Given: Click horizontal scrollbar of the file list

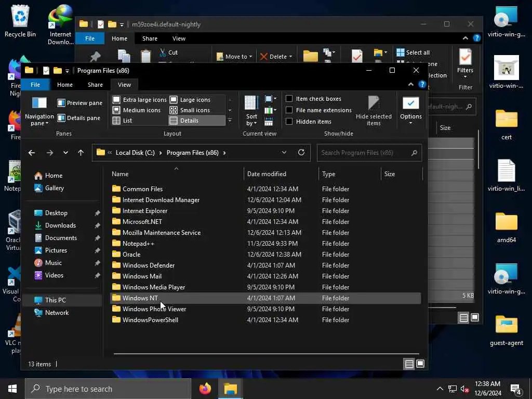Looking at the screenshot, I should (266, 353).
